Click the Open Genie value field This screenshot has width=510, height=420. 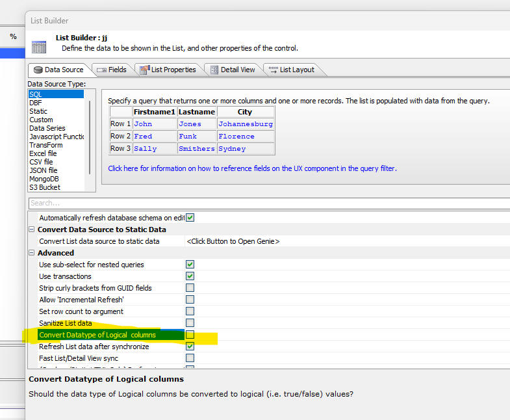pos(348,241)
